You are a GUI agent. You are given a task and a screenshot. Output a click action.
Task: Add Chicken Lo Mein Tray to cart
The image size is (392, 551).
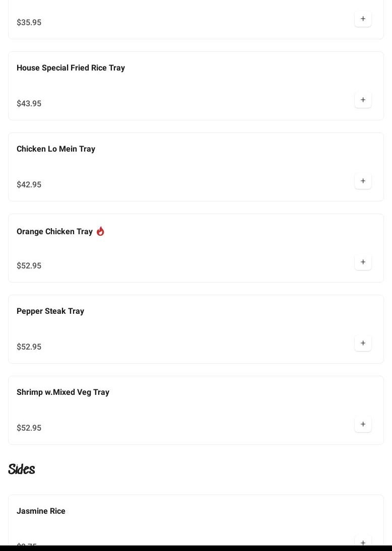pyautogui.click(x=363, y=181)
